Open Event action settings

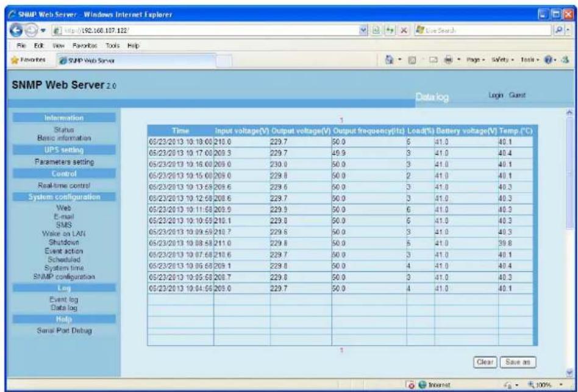pos(64,251)
